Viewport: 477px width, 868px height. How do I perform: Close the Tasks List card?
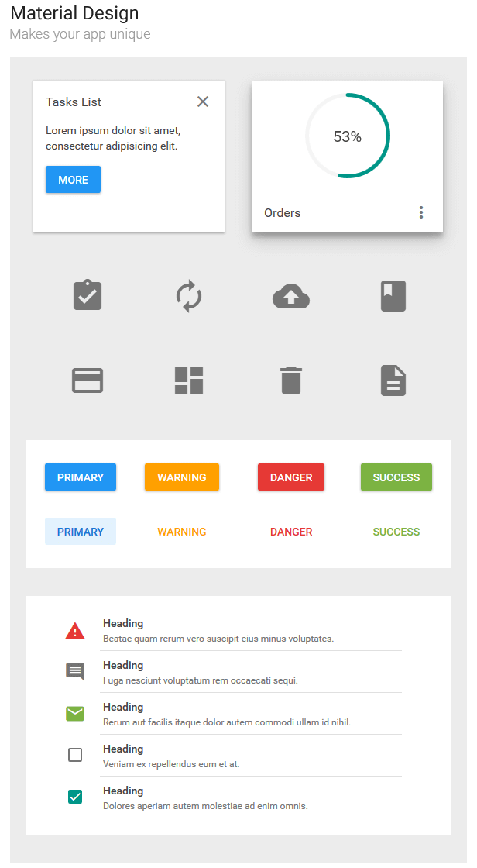[x=203, y=102]
